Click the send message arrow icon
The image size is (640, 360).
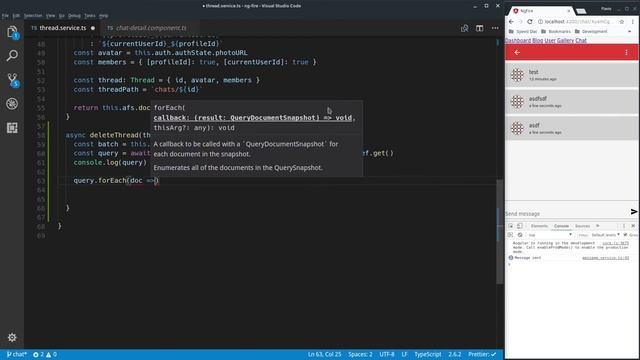(633, 211)
